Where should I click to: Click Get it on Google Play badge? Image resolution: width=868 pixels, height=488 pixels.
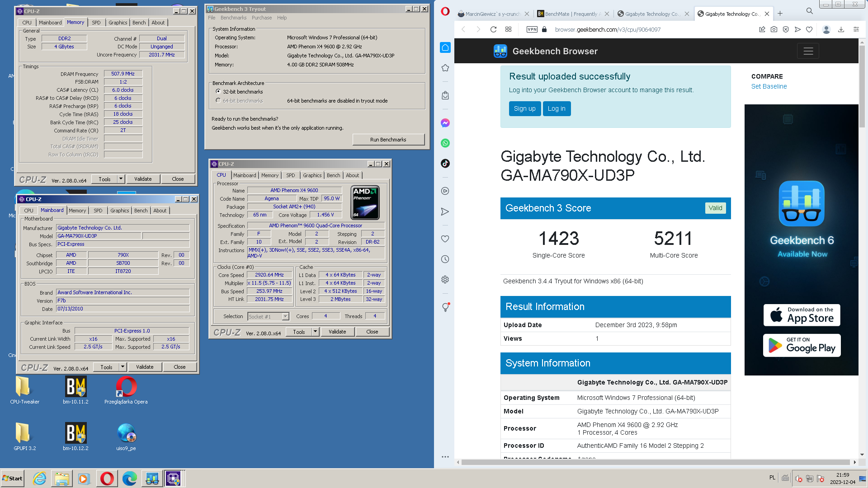pyautogui.click(x=802, y=345)
